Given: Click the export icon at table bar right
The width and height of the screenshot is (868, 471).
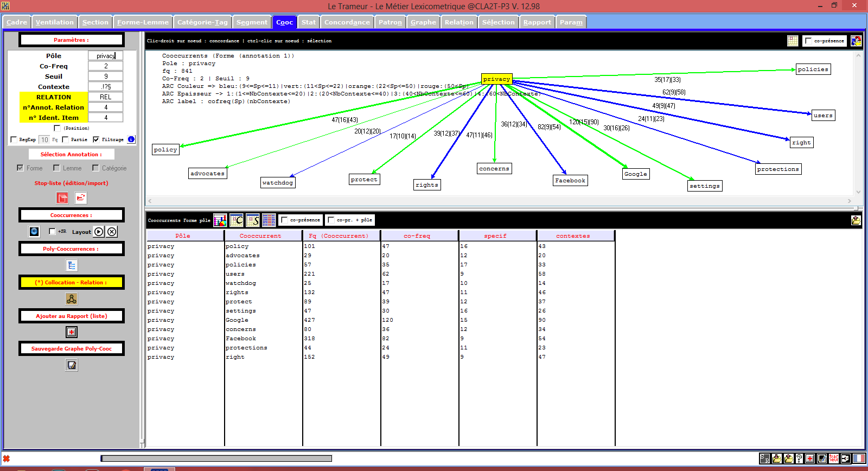Looking at the screenshot, I should 856,220.
